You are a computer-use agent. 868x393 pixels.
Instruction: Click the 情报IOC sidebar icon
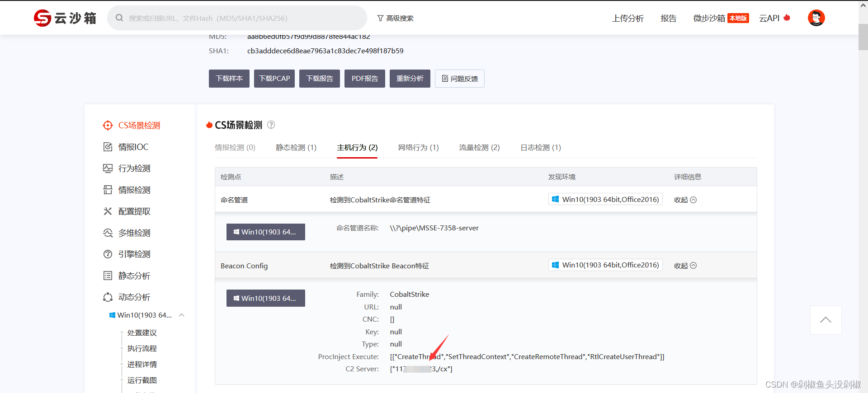108,147
